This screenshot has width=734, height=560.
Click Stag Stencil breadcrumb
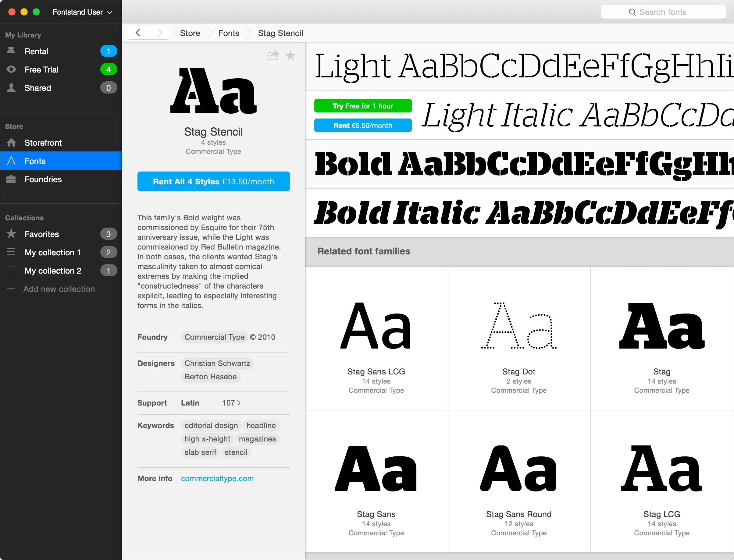pos(280,33)
